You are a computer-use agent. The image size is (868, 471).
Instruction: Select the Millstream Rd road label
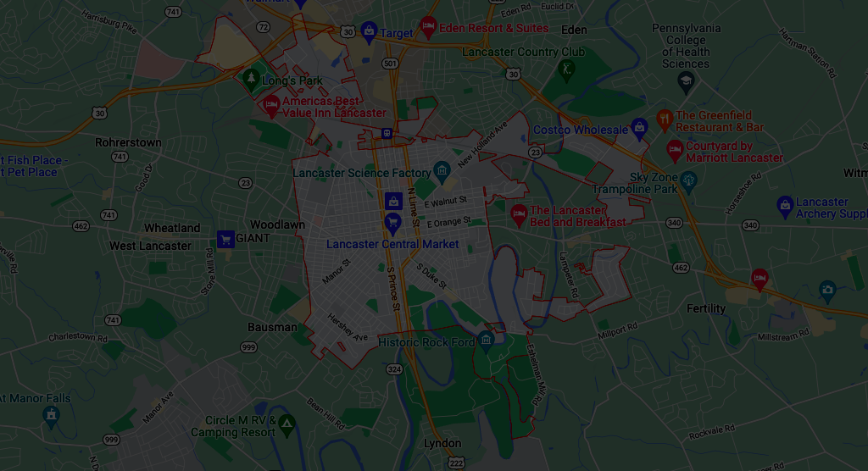tap(783, 335)
